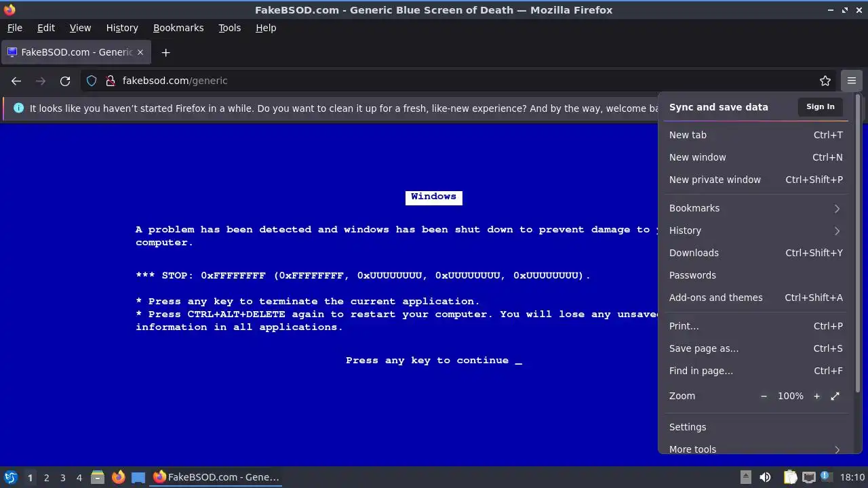Open the History menu in menu bar
This screenshot has height=488, width=868.
tap(122, 28)
